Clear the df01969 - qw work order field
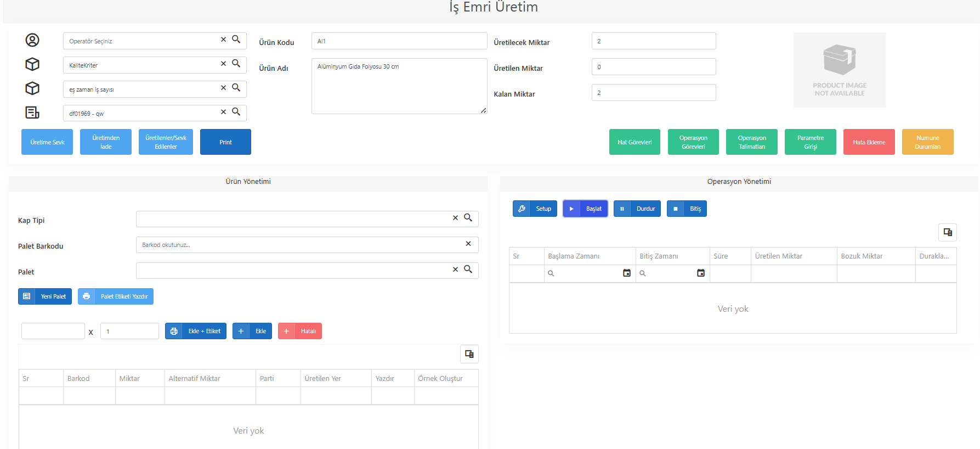The image size is (980, 449). [x=223, y=112]
